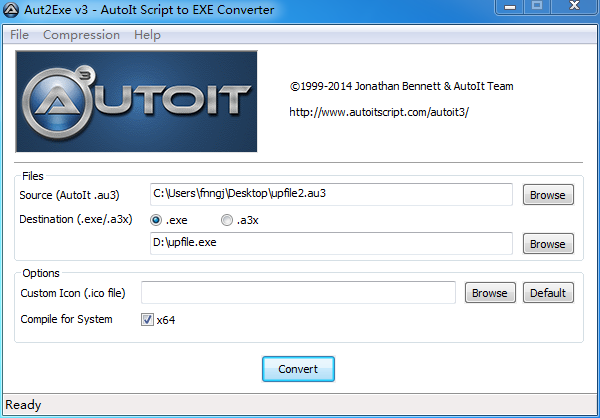Open the File menu
Viewport: 600px width, 418px height.
[19, 35]
